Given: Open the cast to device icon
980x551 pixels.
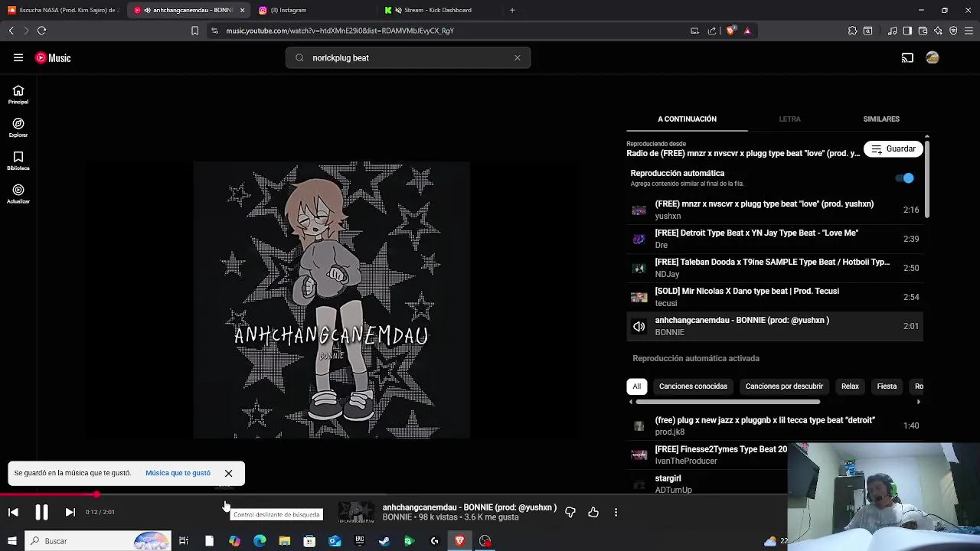Looking at the screenshot, I should [x=907, y=57].
